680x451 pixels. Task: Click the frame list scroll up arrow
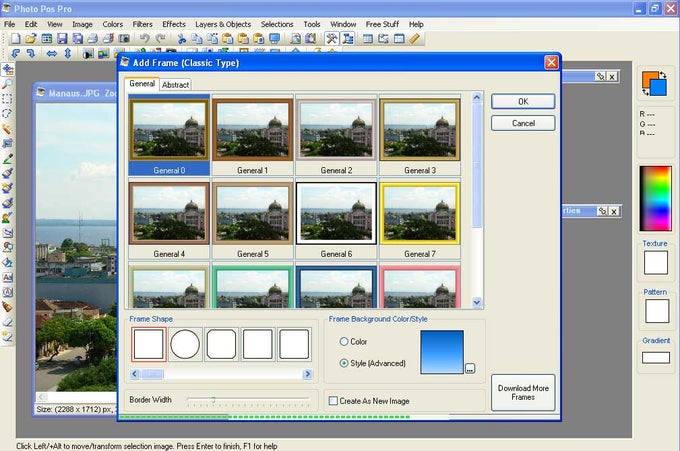point(477,97)
